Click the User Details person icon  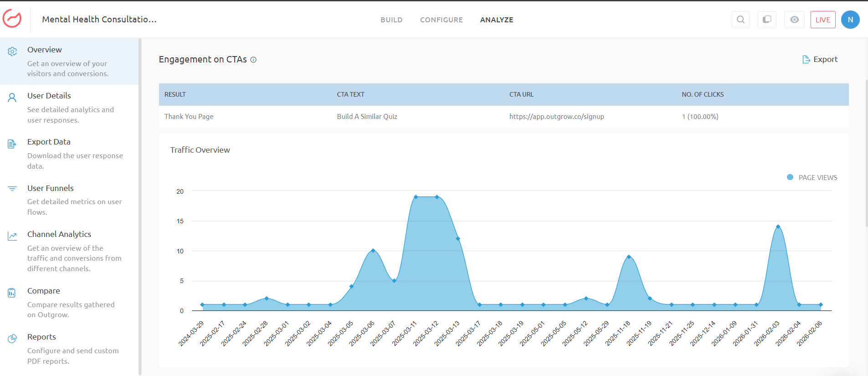pyautogui.click(x=12, y=98)
